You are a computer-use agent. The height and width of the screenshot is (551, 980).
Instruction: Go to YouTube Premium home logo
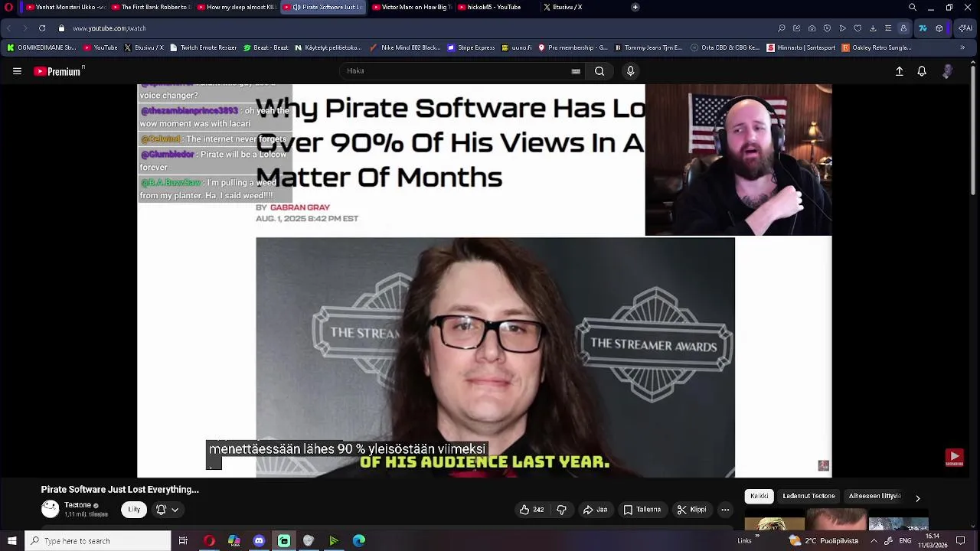point(58,71)
